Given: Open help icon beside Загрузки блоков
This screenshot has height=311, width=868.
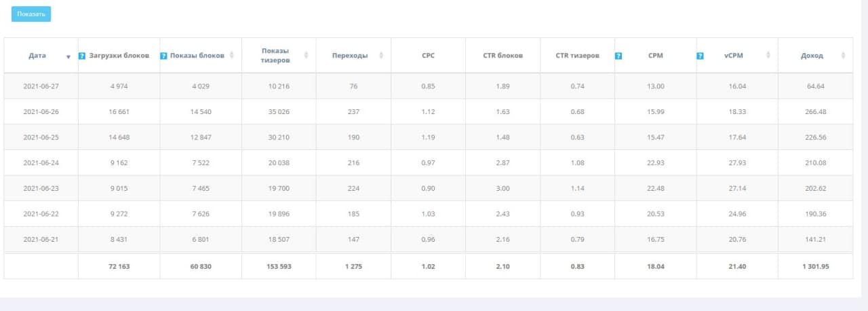Looking at the screenshot, I should [x=82, y=56].
